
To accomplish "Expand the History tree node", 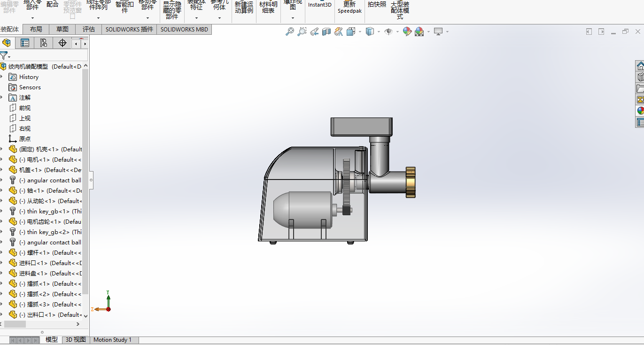I will pos(2,77).
